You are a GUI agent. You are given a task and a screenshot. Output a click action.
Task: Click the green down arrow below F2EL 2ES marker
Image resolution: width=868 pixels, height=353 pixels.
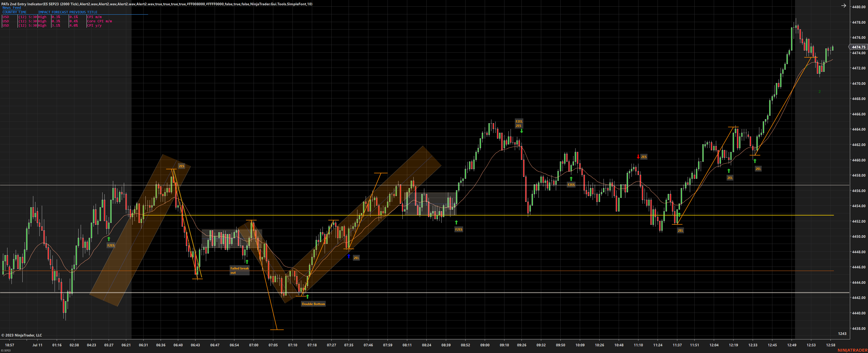(x=521, y=131)
